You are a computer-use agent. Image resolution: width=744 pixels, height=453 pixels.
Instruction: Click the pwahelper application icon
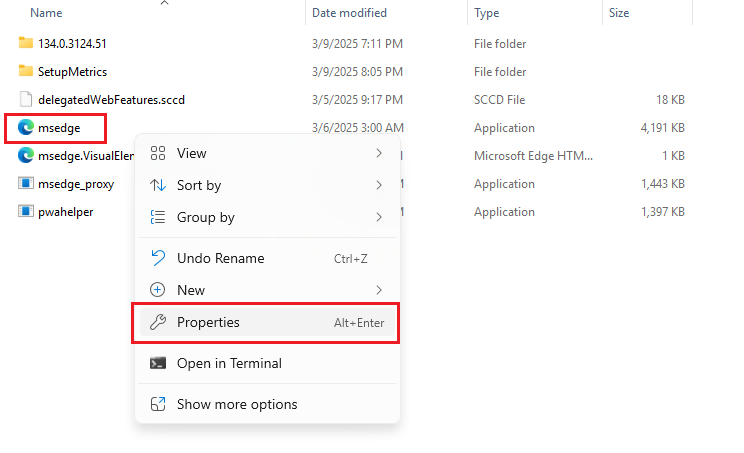(26, 211)
